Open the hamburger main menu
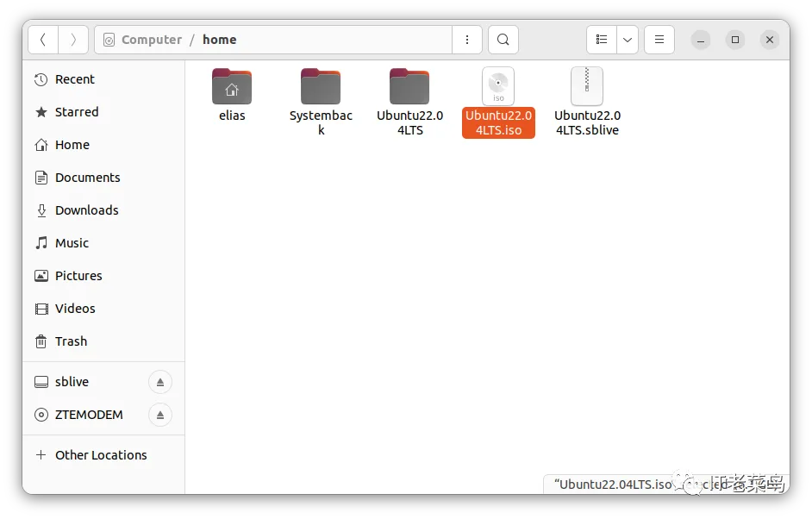The height and width of the screenshot is (519, 812). pyautogui.click(x=659, y=40)
